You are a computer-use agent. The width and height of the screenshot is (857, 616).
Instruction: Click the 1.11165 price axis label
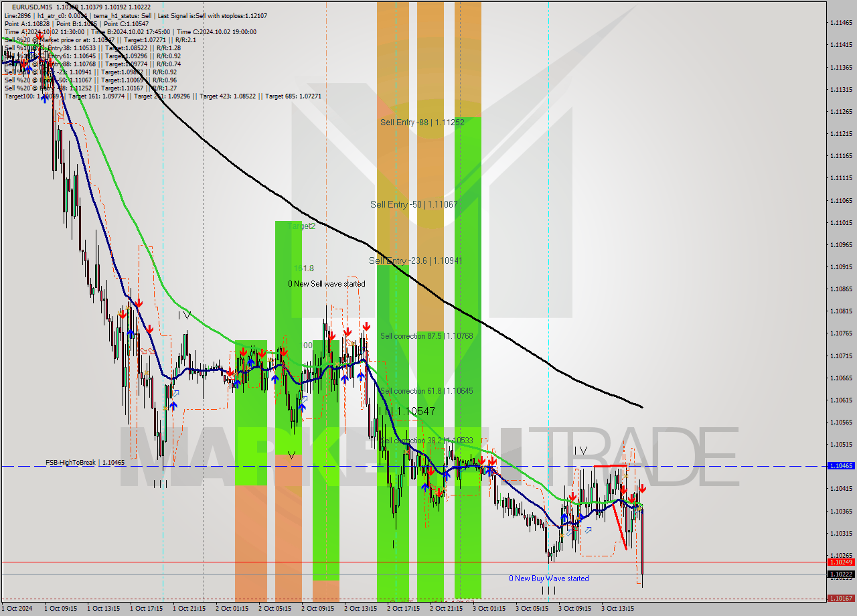tap(841, 155)
